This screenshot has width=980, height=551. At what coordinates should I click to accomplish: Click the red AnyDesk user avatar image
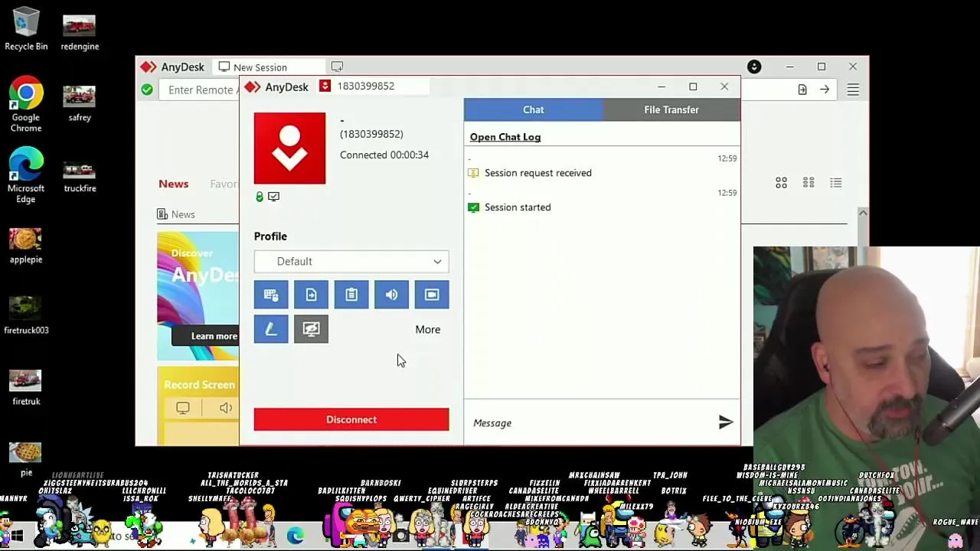click(x=289, y=148)
